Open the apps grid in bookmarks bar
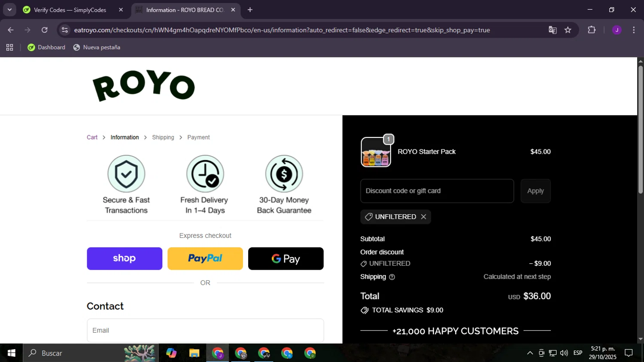The height and width of the screenshot is (362, 644). pyautogui.click(x=9, y=47)
